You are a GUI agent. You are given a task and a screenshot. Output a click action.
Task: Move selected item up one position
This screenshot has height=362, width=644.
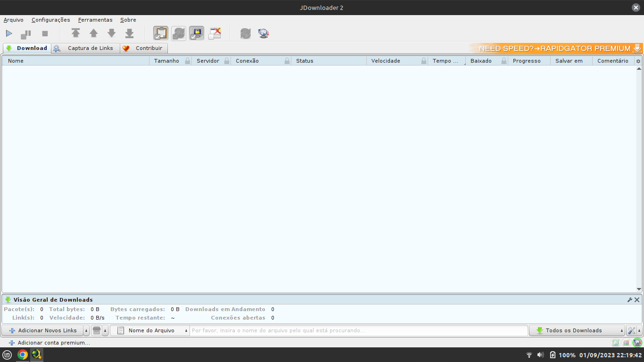pos(93,33)
